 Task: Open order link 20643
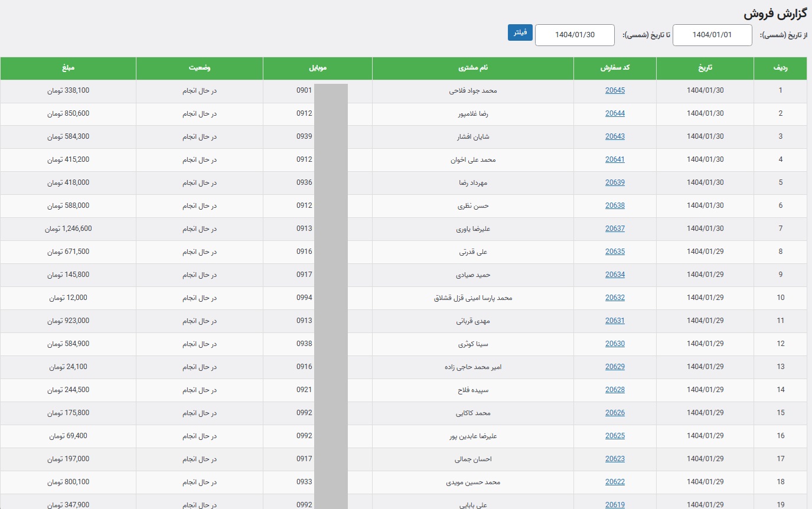(x=615, y=136)
